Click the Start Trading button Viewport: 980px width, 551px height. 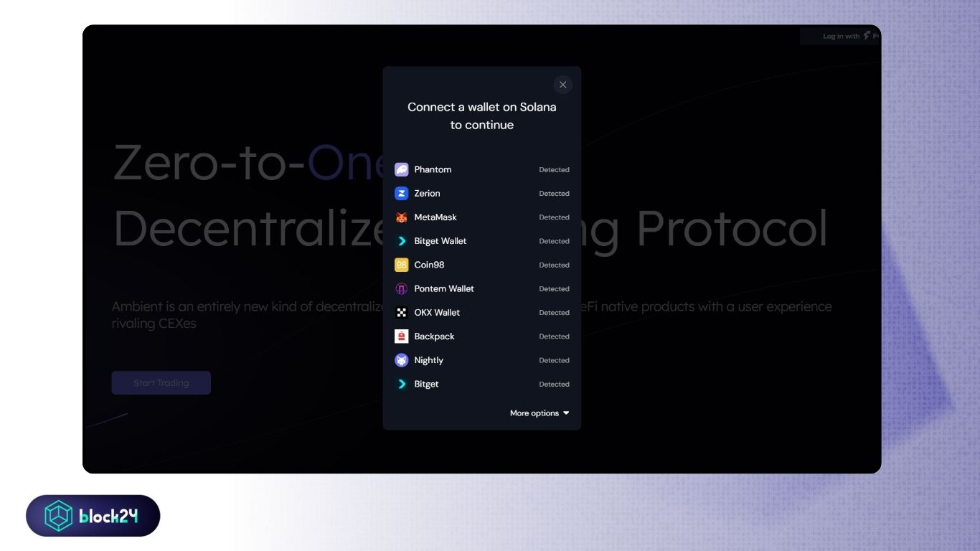coord(161,383)
